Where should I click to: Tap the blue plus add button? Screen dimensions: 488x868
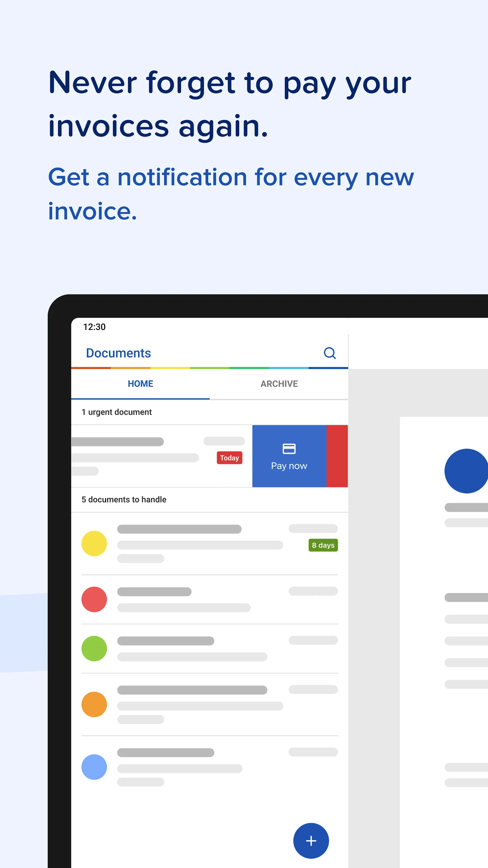click(311, 841)
